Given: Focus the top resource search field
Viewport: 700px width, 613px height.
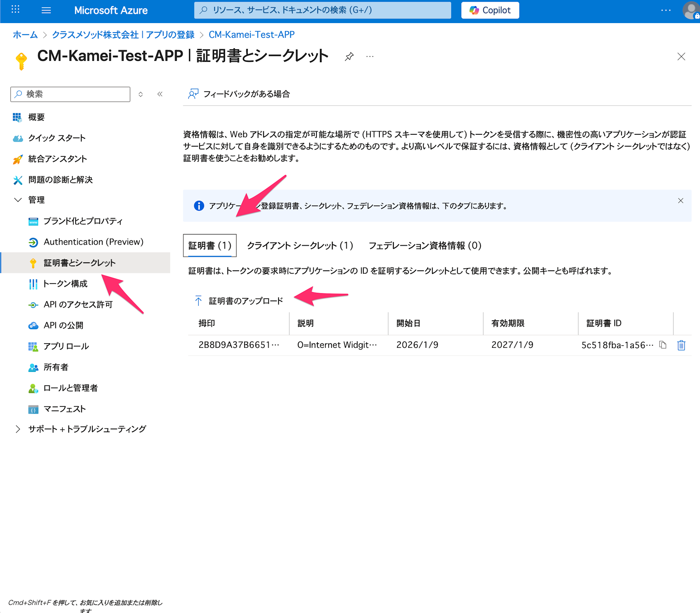Looking at the screenshot, I should (322, 10).
